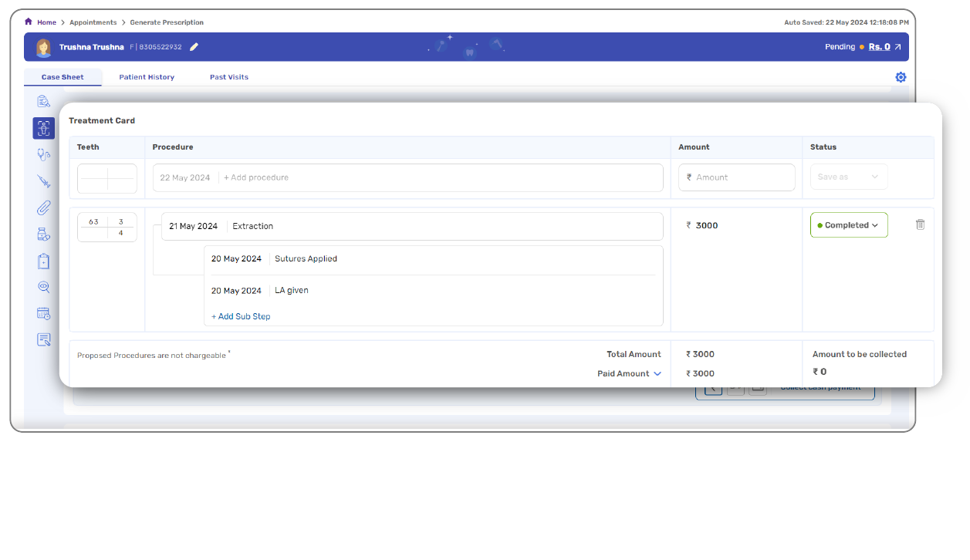Open the calendar clock sidebar icon
Screen dimensions: 970x560
[44, 313]
